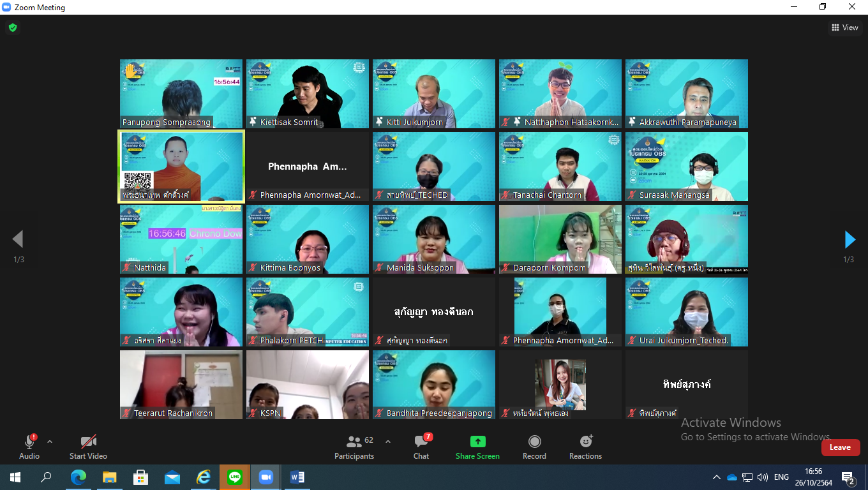Select Tanachai Chantorn video tile
The width and height of the screenshot is (868, 490).
(x=560, y=167)
